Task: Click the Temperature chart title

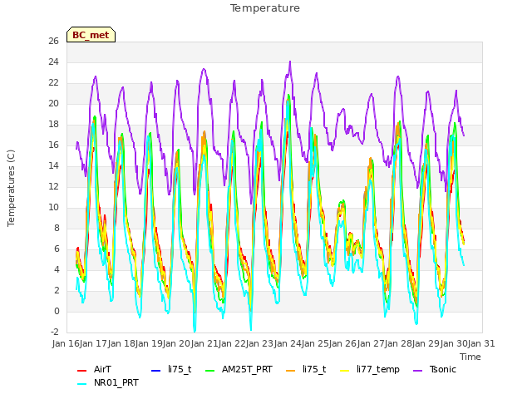Action: pyautogui.click(x=265, y=8)
